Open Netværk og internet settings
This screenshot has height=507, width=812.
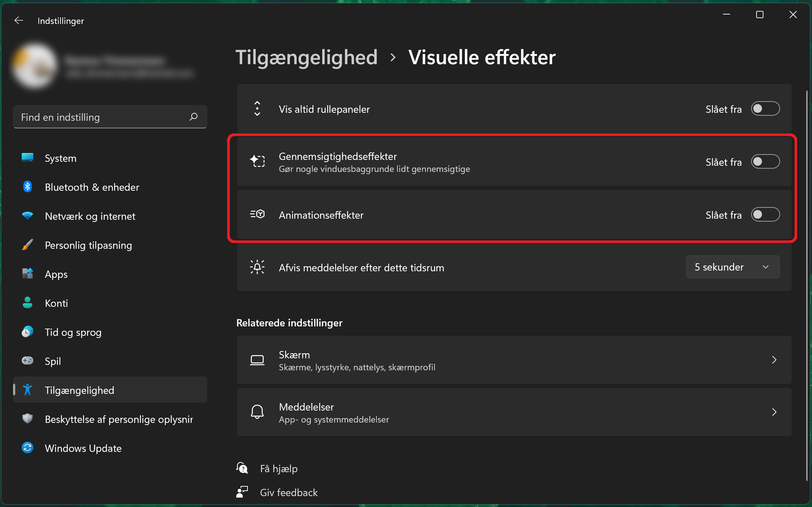pyautogui.click(x=110, y=216)
